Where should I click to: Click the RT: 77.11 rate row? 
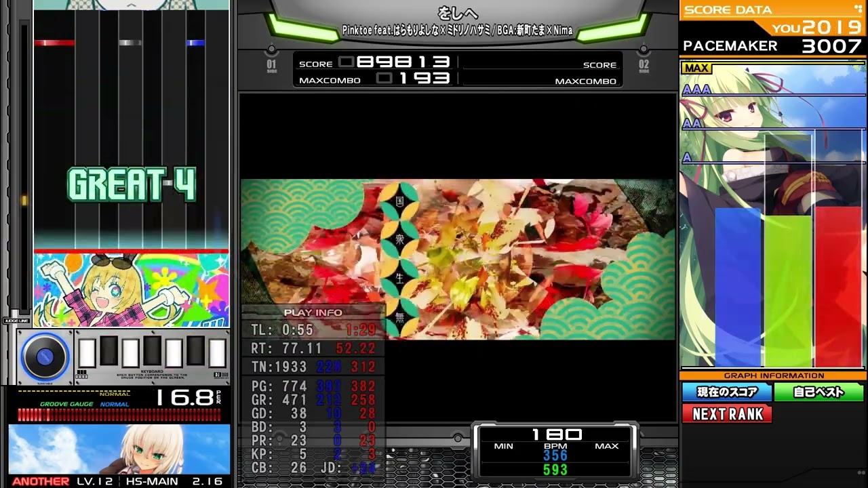313,348
